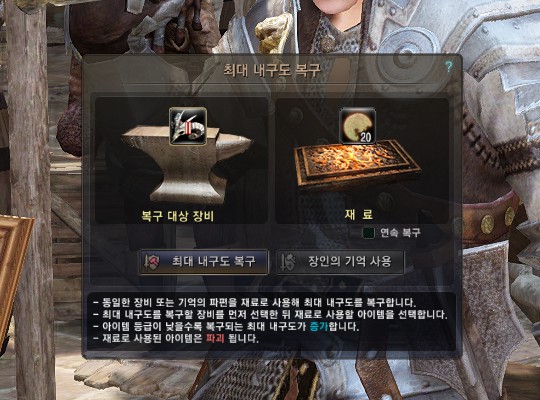Click the cyan 증가 word in description
The image size is (540, 400).
tap(319, 326)
